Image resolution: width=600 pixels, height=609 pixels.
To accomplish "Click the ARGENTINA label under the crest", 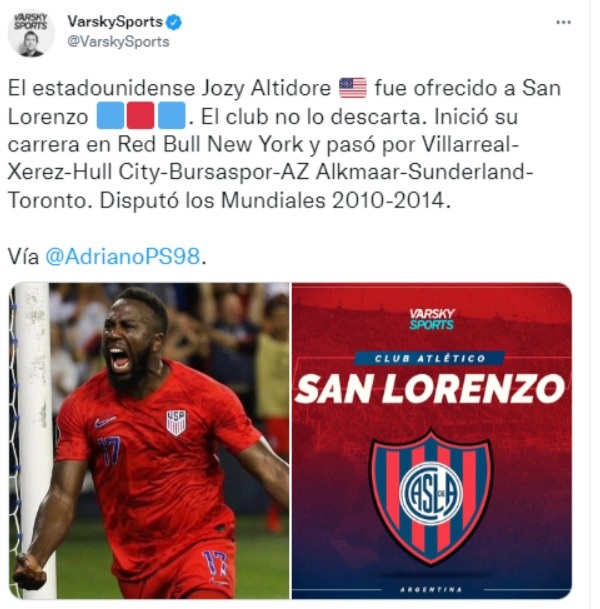I will 431,590.
